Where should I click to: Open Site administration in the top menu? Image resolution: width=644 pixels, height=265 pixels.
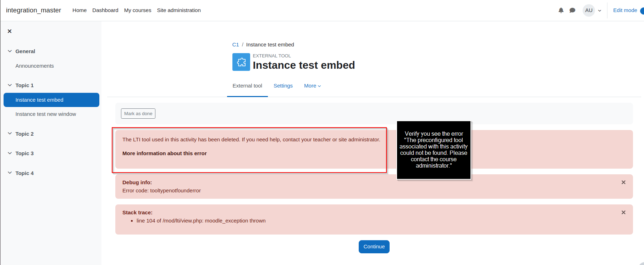[x=179, y=10]
